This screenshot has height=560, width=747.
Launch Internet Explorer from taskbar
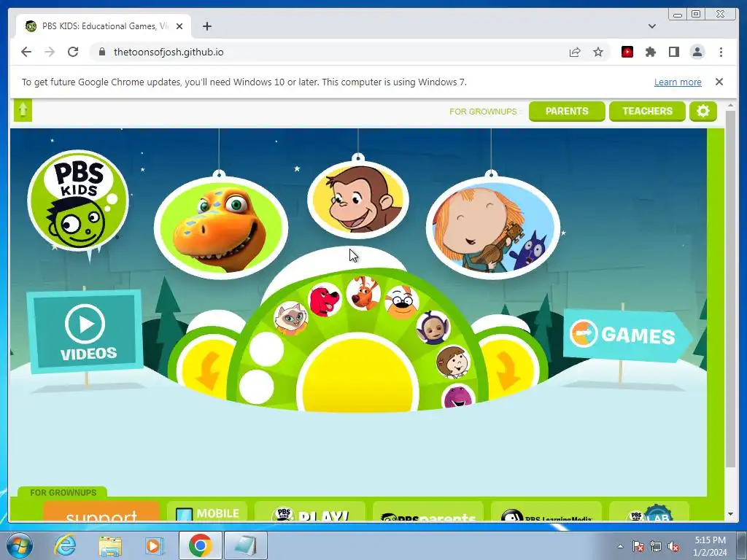point(65,545)
